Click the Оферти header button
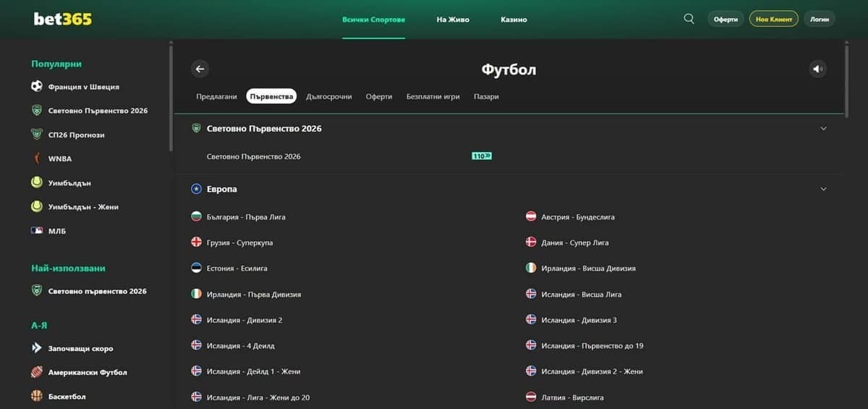The height and width of the screenshot is (409, 868). (726, 20)
